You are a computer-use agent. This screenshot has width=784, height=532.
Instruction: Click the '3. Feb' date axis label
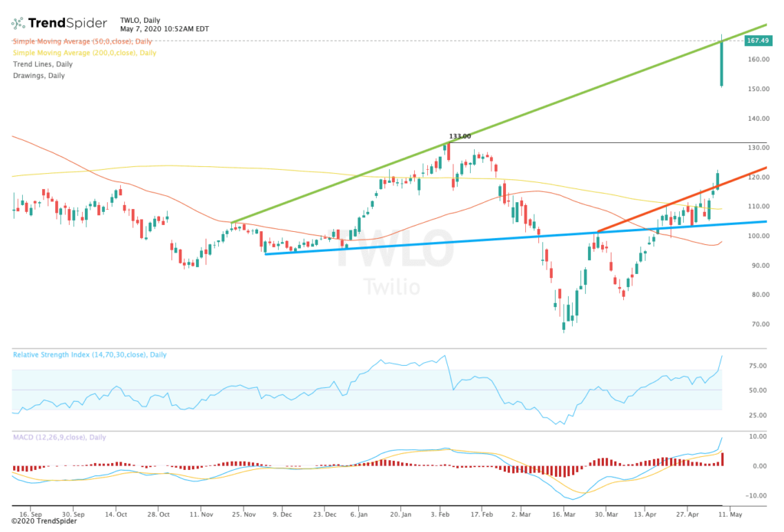point(440,514)
